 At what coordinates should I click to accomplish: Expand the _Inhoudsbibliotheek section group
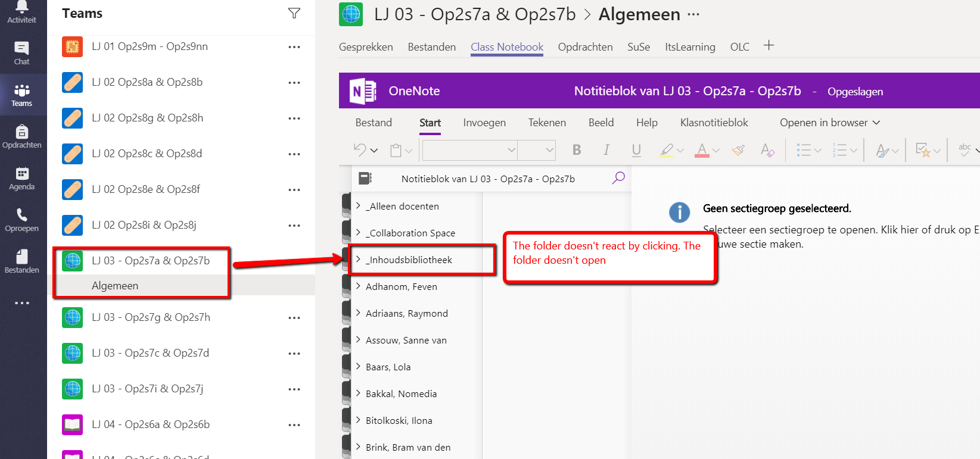pos(359,259)
